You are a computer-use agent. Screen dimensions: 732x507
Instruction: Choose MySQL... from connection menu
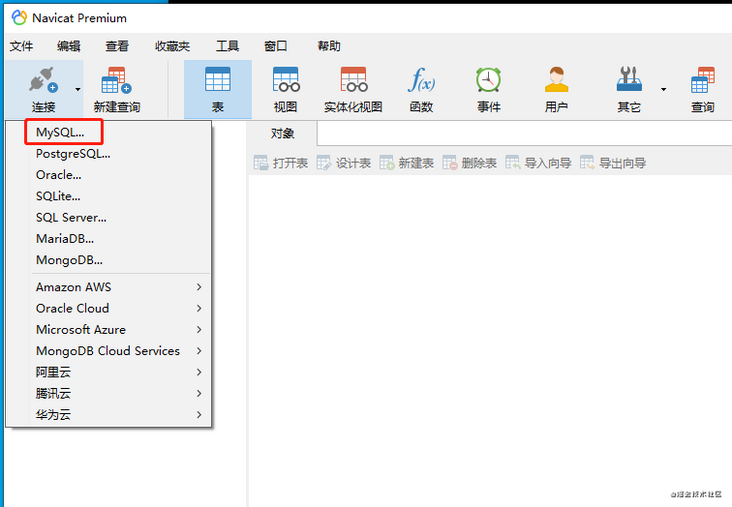(60, 133)
